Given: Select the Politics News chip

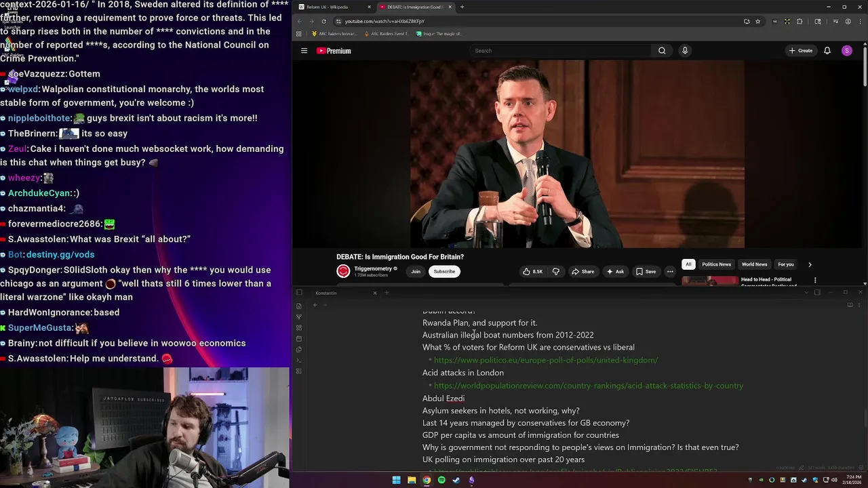Looking at the screenshot, I should pyautogui.click(x=716, y=264).
